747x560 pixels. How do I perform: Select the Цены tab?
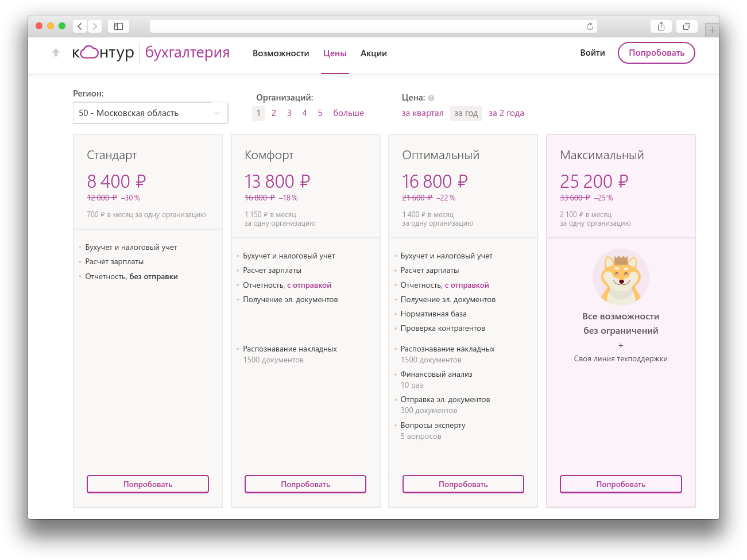tap(335, 53)
